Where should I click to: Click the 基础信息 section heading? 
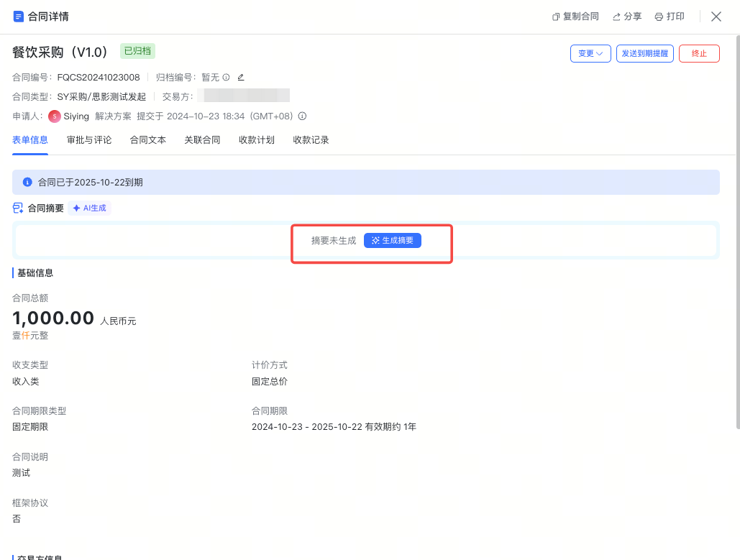[35, 272]
